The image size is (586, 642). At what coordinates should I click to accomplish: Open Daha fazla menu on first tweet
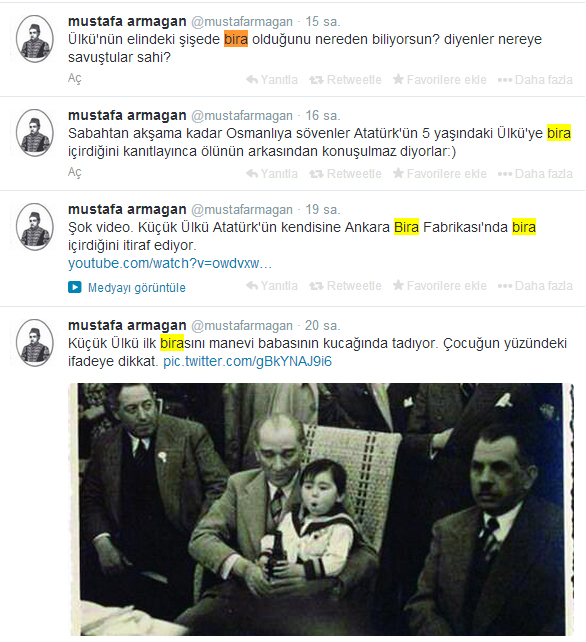point(535,79)
